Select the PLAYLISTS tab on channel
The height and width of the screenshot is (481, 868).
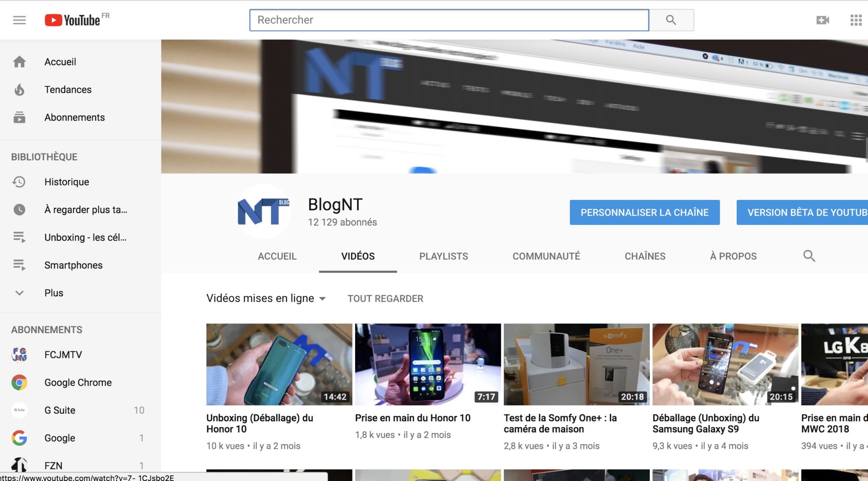[443, 255]
